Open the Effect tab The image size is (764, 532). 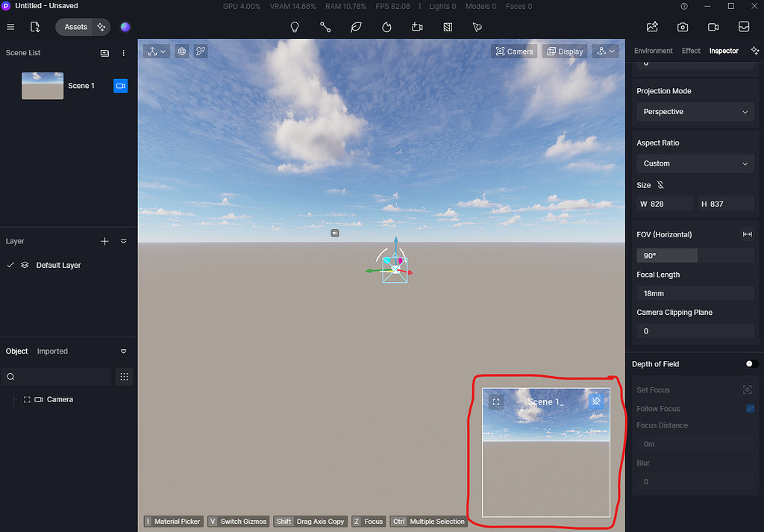click(691, 51)
